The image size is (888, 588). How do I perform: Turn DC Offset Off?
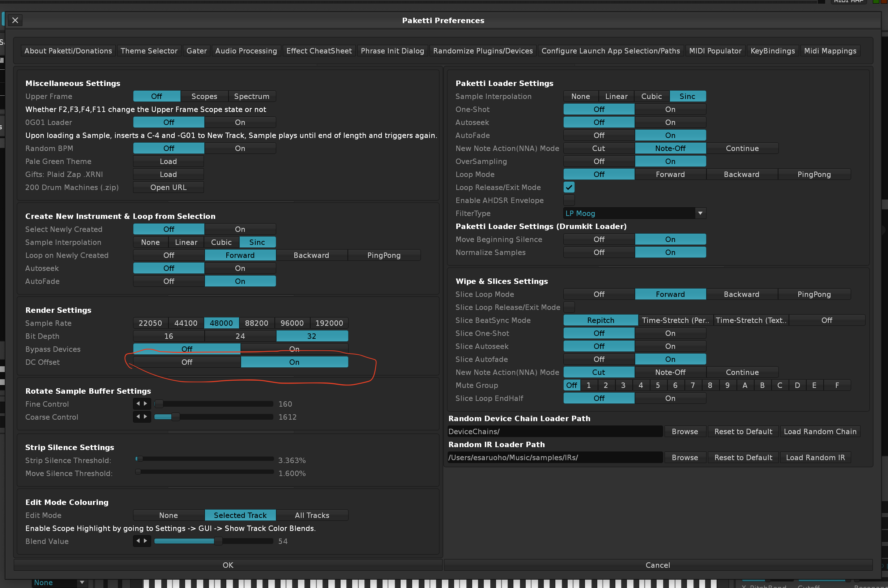187,362
